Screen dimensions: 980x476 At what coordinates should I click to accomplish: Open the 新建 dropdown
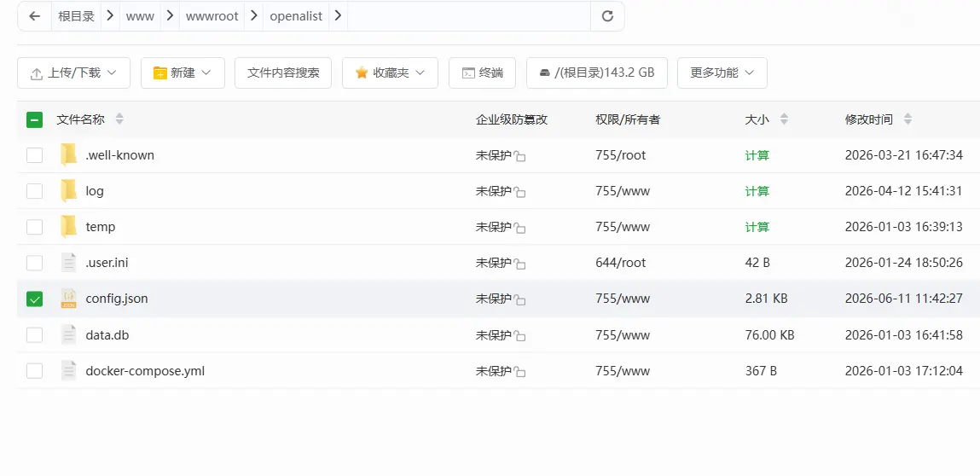click(183, 73)
